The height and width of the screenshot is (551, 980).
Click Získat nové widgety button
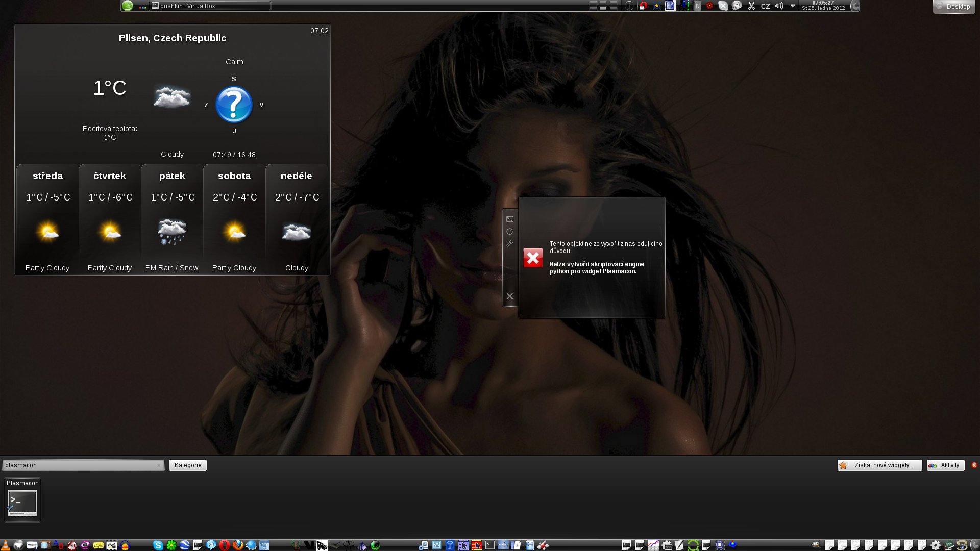(x=879, y=465)
